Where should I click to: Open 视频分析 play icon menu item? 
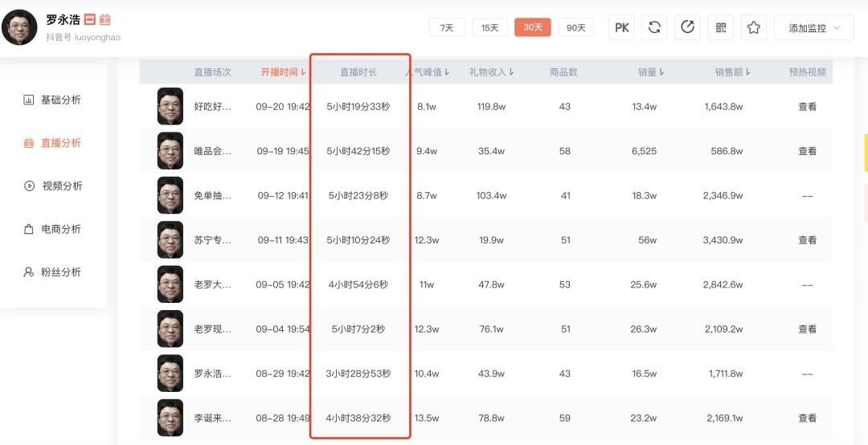[x=52, y=186]
